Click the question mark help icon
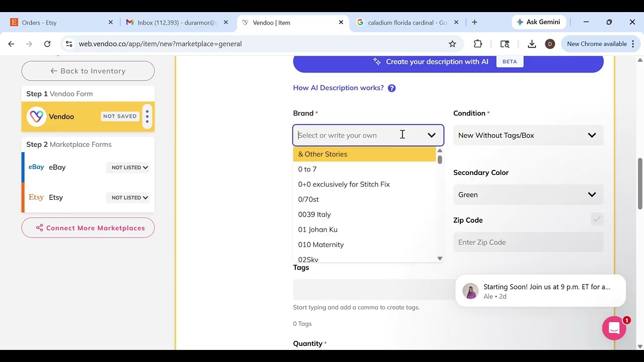Image resolution: width=644 pixels, height=362 pixels. [392, 88]
